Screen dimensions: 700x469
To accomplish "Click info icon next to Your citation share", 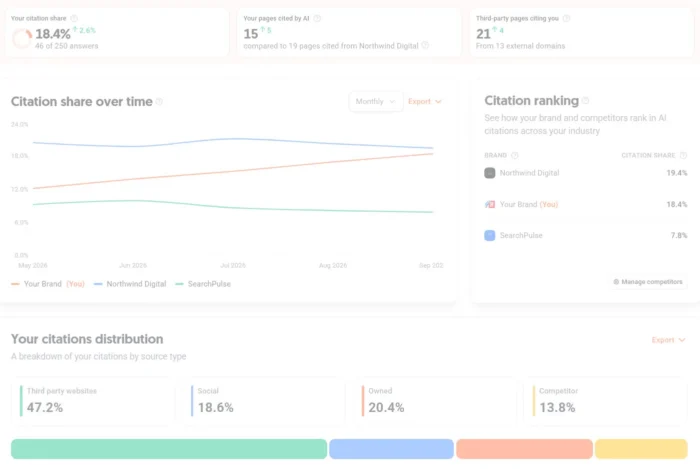I will point(74,18).
